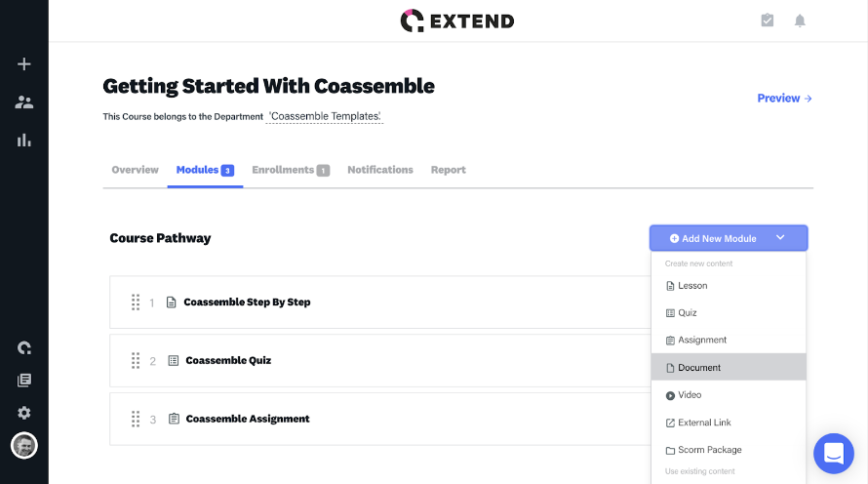The image size is (868, 484).
Task: Open the library icon in sidebar
Action: 24,381
